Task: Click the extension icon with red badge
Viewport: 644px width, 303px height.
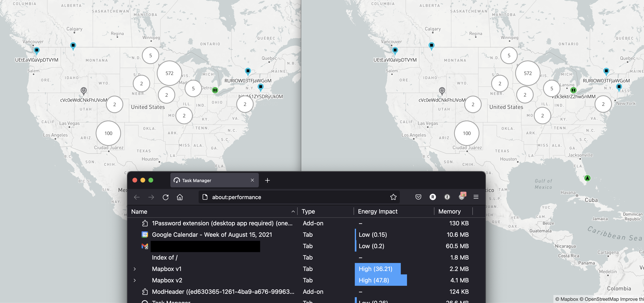Action: (462, 196)
